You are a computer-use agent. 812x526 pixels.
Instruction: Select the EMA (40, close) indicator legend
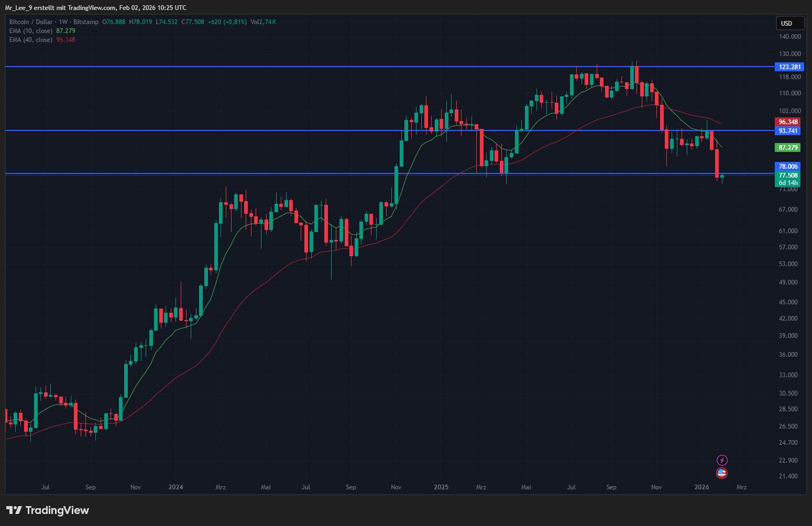(x=31, y=40)
